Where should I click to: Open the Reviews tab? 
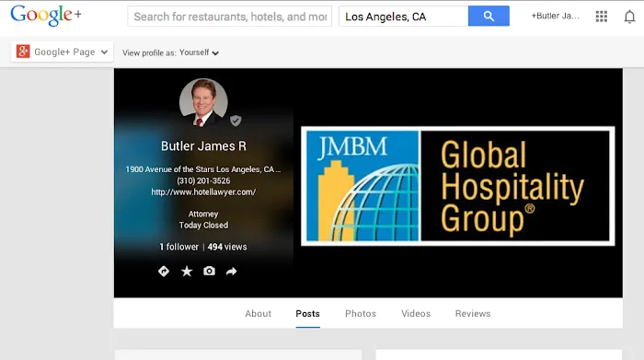(x=473, y=314)
